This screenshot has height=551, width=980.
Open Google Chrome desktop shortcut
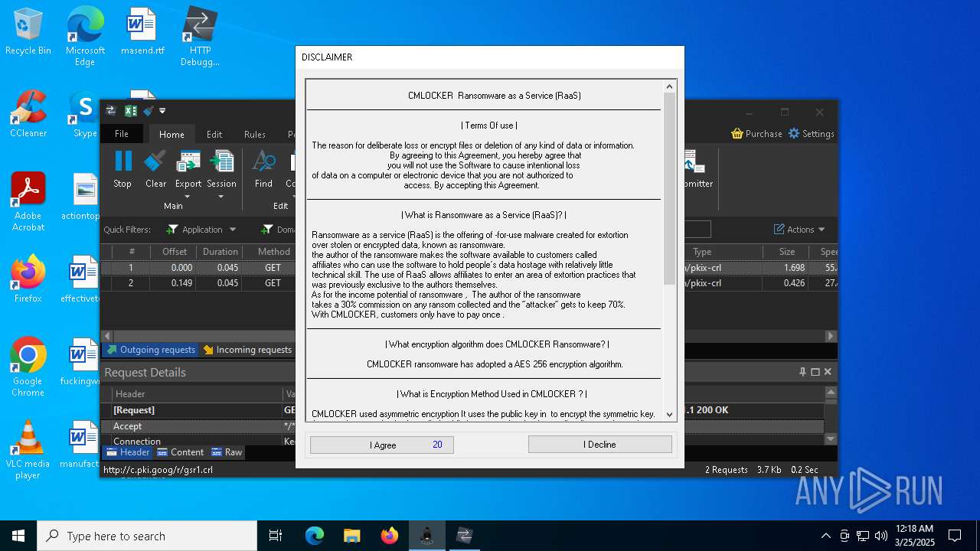click(x=28, y=367)
